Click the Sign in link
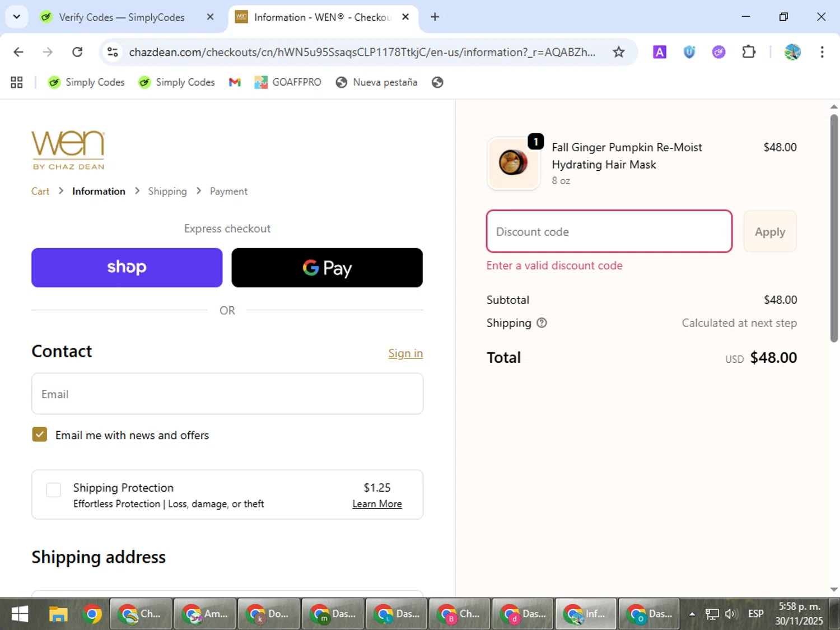Image resolution: width=840 pixels, height=630 pixels. (405, 353)
